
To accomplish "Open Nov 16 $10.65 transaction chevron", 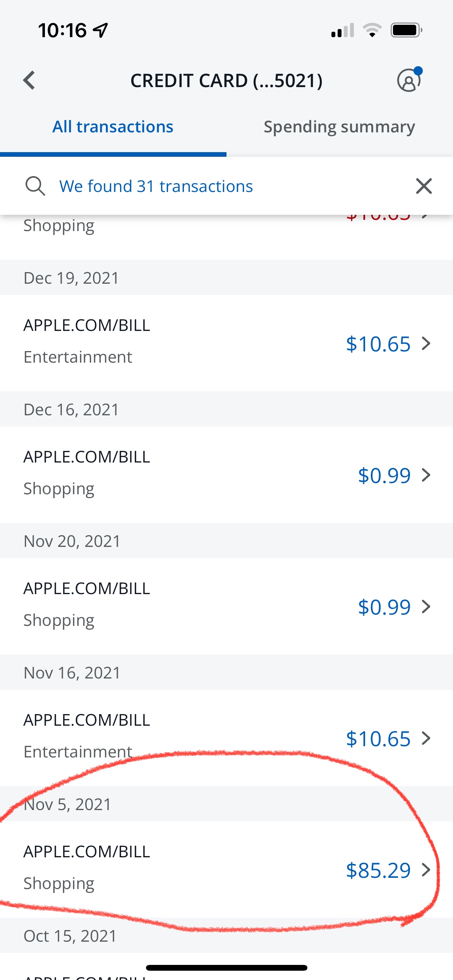I will (x=426, y=738).
